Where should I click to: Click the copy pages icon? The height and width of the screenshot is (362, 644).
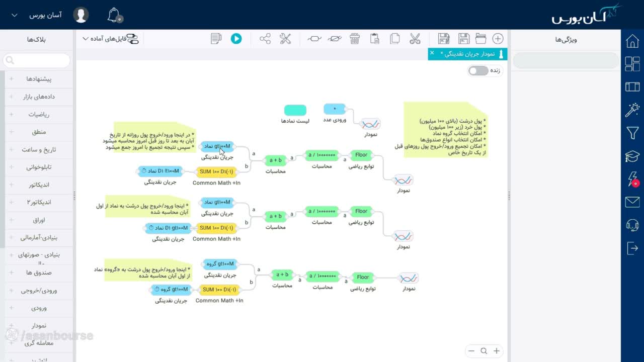[395, 39]
